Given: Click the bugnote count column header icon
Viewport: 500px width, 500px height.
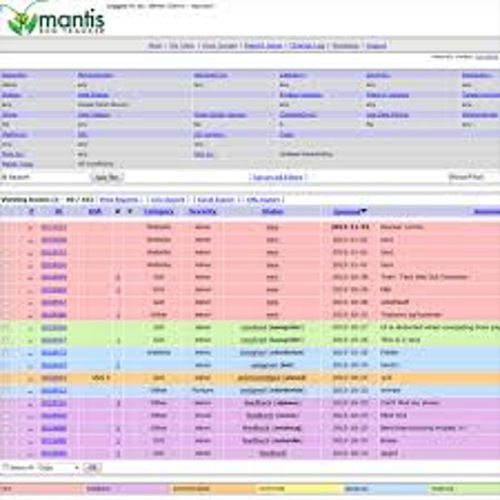Looking at the screenshot, I should pos(117,211).
